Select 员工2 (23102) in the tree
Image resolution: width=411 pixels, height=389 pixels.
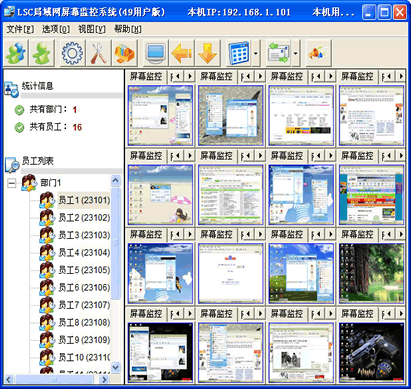tap(84, 218)
